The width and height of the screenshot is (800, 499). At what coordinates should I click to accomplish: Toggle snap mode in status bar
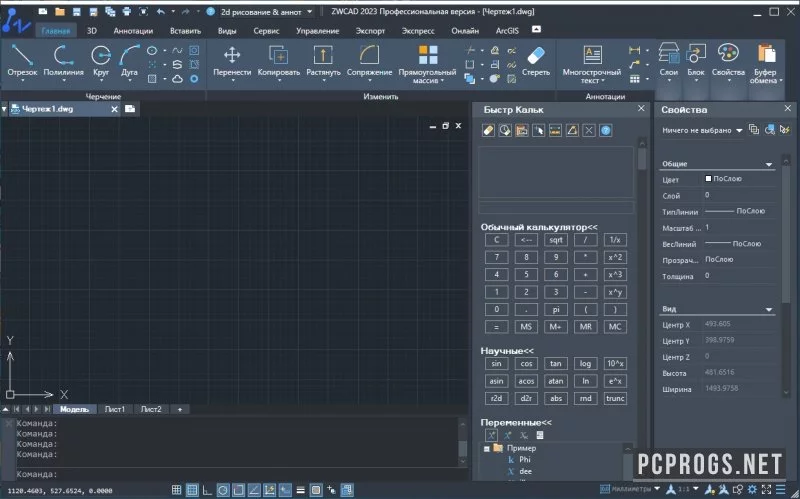click(177, 490)
